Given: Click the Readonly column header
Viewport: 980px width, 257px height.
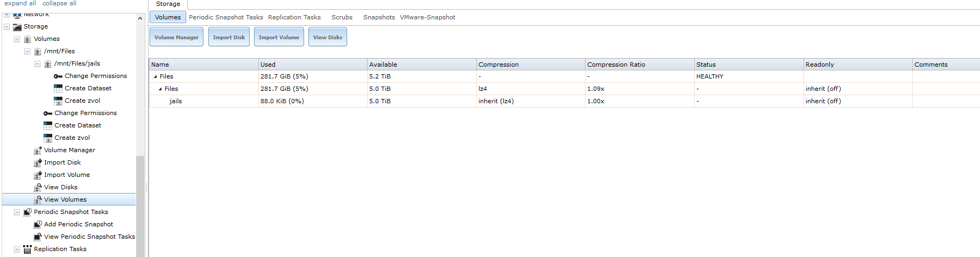Looking at the screenshot, I should tap(858, 65).
